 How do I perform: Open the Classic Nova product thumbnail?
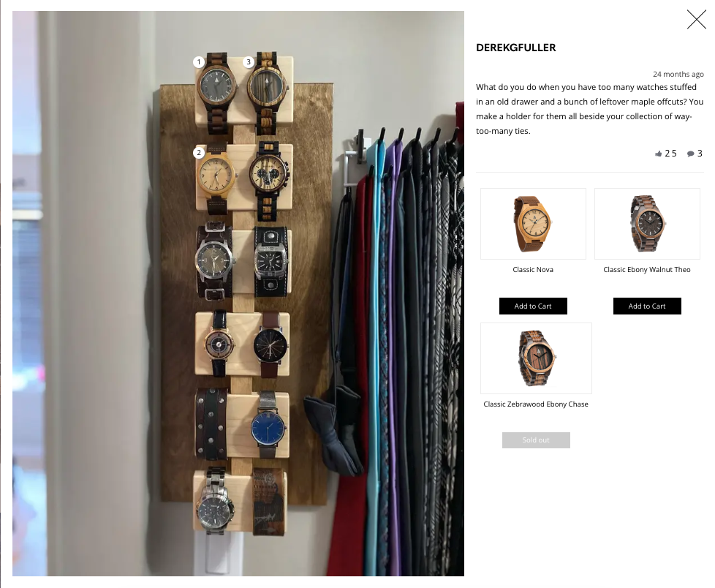[x=533, y=224]
